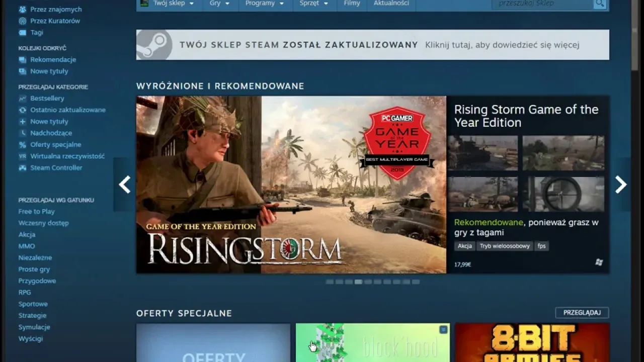Open the Tagi link
This screenshot has height=362, width=644.
tap(37, 33)
